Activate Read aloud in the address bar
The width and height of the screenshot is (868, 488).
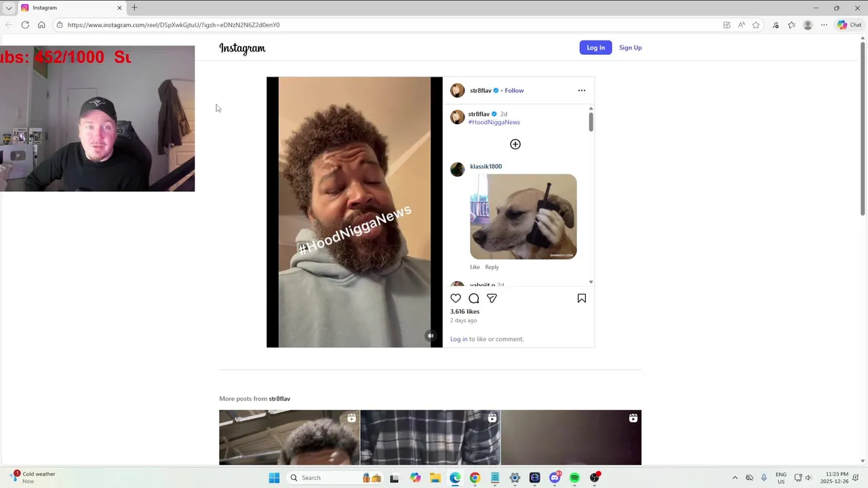pyautogui.click(x=741, y=25)
